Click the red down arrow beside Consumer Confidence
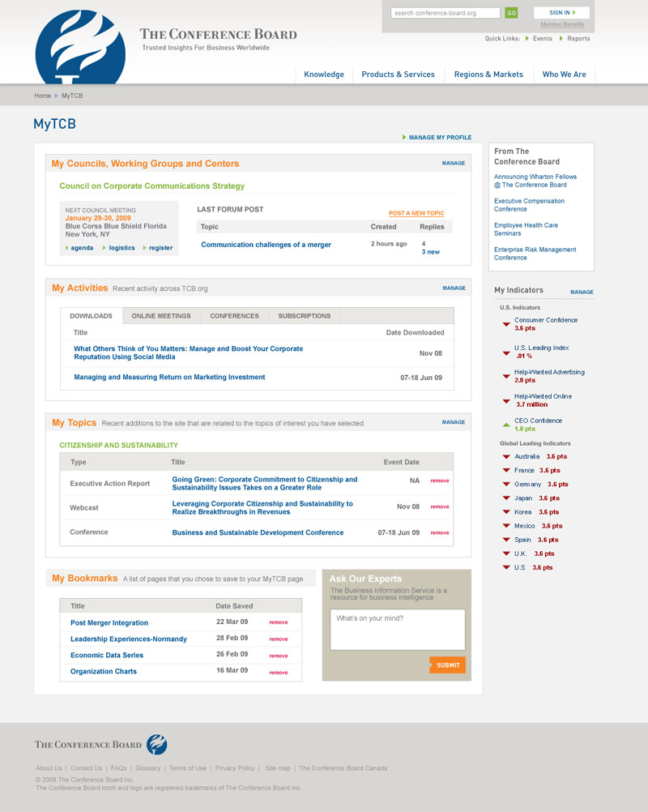The height and width of the screenshot is (812, 648). coord(506,324)
